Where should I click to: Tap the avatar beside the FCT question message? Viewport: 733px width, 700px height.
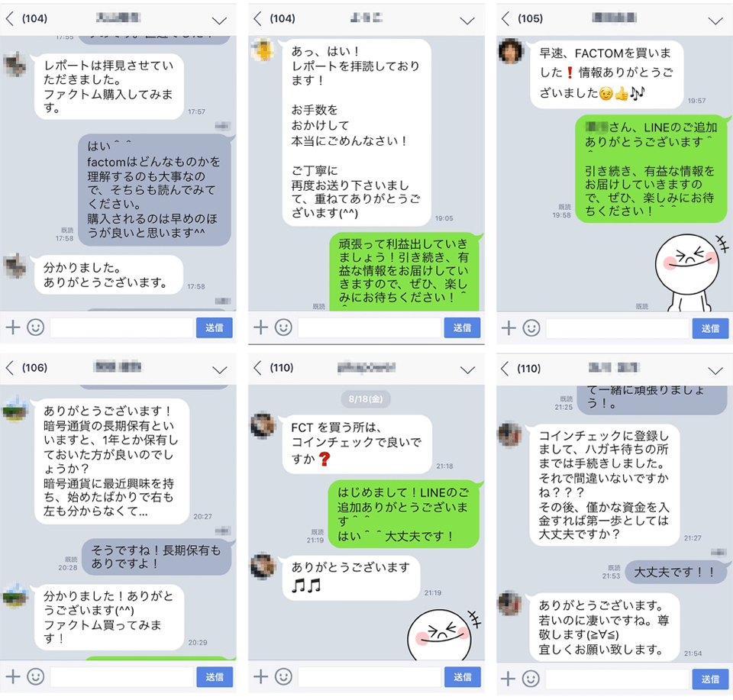263,425
